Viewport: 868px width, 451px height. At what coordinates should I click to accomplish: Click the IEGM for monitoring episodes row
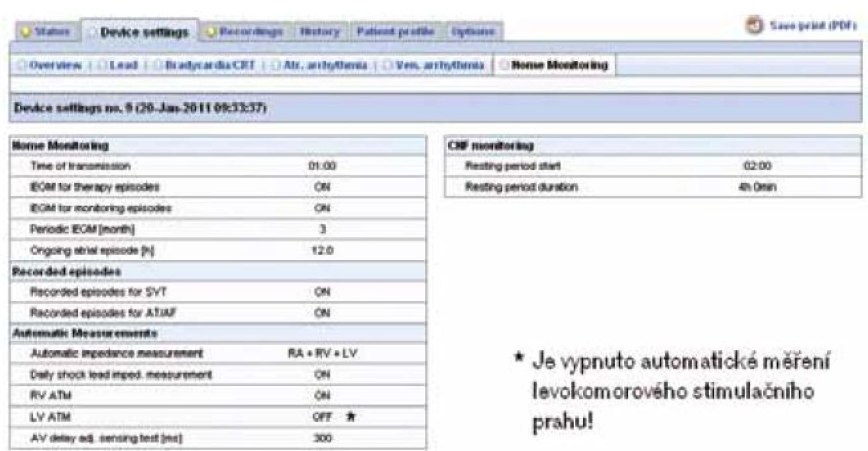pyautogui.click(x=218, y=208)
